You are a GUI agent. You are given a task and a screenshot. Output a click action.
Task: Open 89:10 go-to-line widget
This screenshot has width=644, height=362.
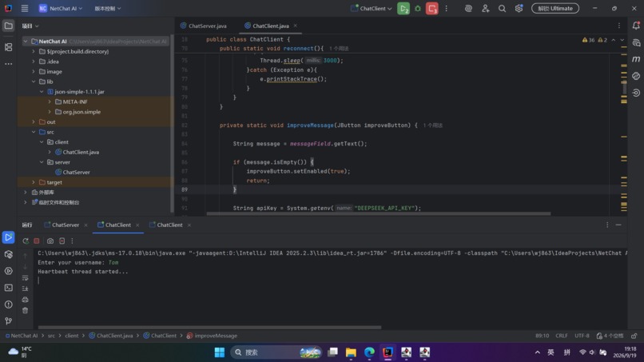543,336
